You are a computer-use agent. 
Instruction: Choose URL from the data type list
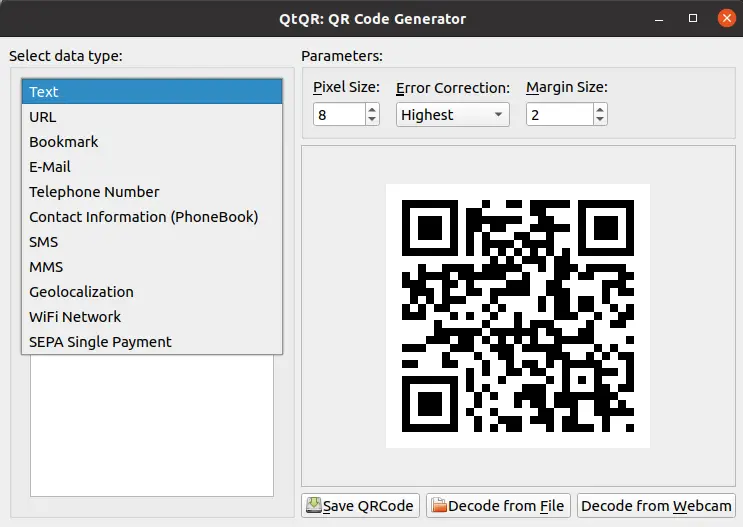pos(152,117)
